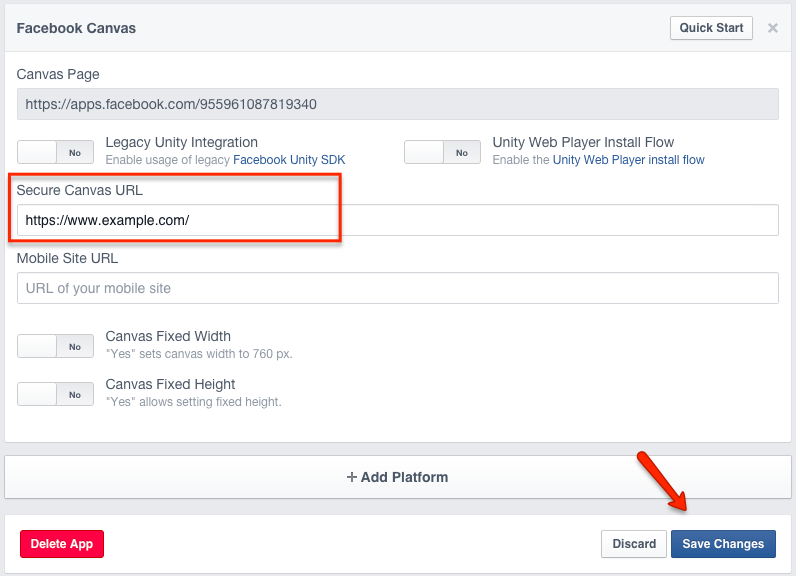The height and width of the screenshot is (576, 796).
Task: Click the Canvas Fixed Height label text
Action: pyautogui.click(x=170, y=384)
